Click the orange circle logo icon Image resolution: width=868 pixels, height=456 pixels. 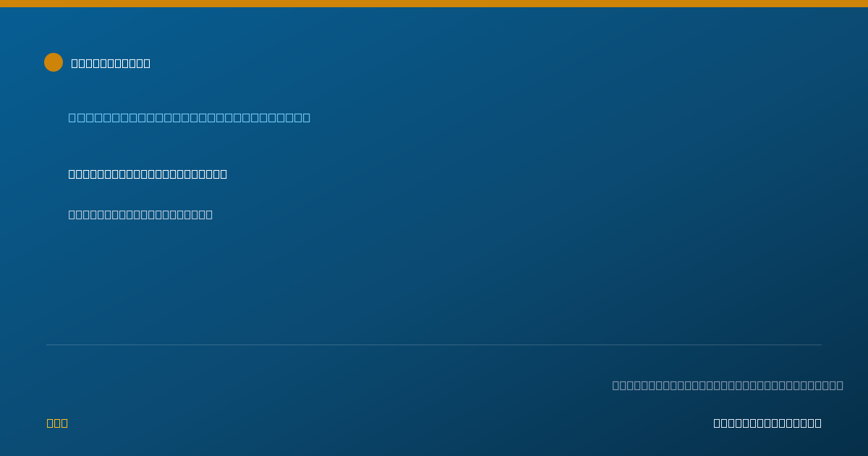point(54,62)
